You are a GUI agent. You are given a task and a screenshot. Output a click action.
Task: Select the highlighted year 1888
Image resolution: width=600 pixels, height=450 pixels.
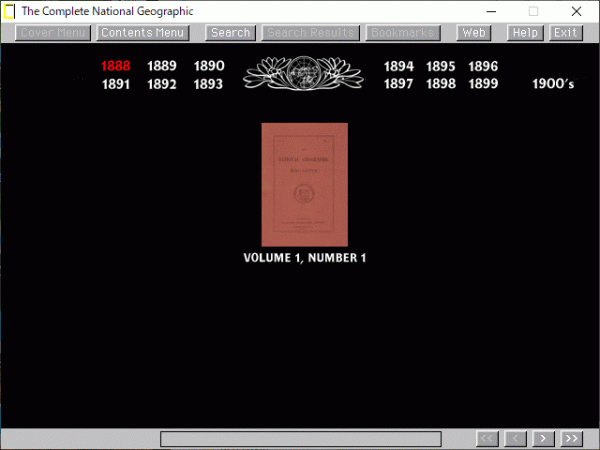[116, 66]
